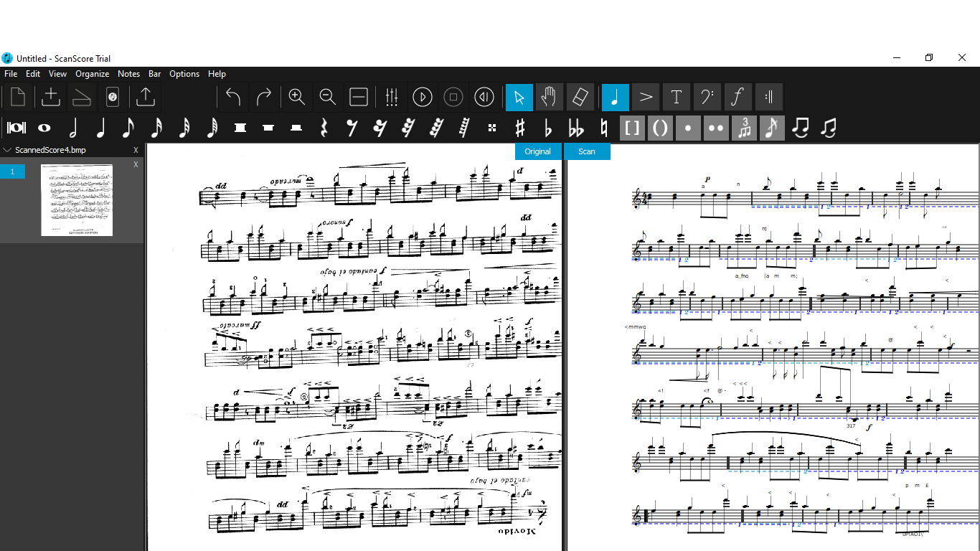Select the sixty-fourth note

click(x=212, y=128)
